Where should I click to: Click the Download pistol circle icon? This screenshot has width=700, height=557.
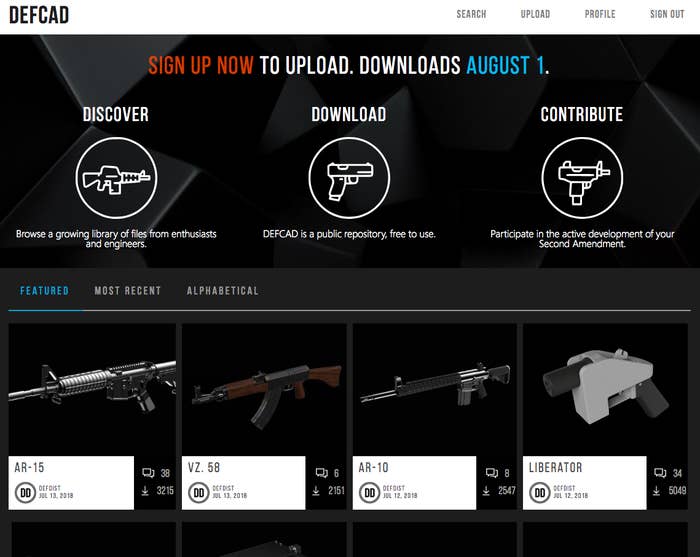[x=349, y=178]
